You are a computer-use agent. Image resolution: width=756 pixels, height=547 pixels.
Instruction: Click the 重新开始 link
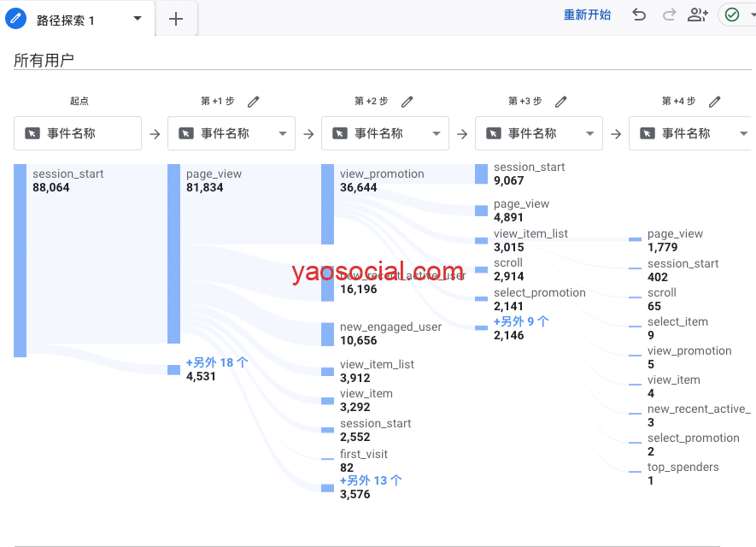point(587,15)
